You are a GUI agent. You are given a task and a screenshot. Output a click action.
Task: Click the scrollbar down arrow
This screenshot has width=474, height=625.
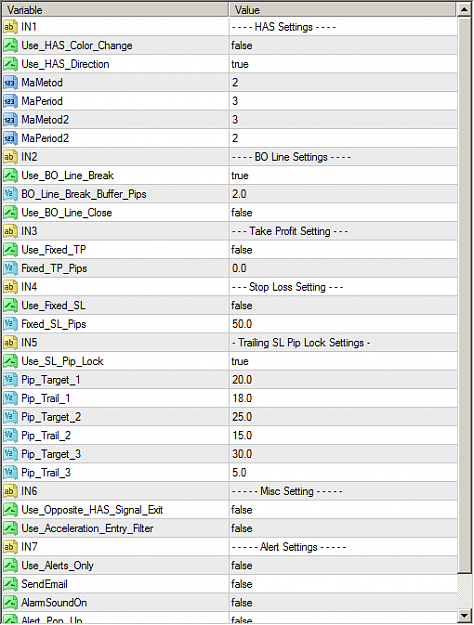pyautogui.click(x=464, y=615)
